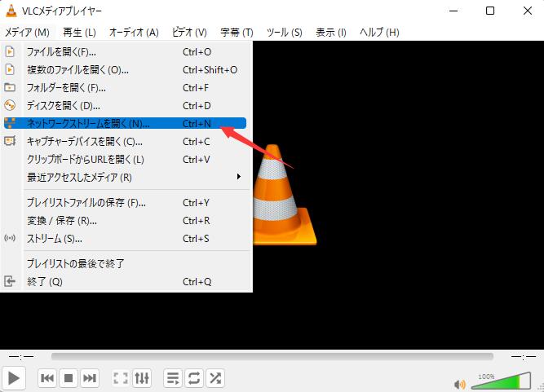
Task: Open extended settings equalizer dialog
Action: (x=142, y=378)
